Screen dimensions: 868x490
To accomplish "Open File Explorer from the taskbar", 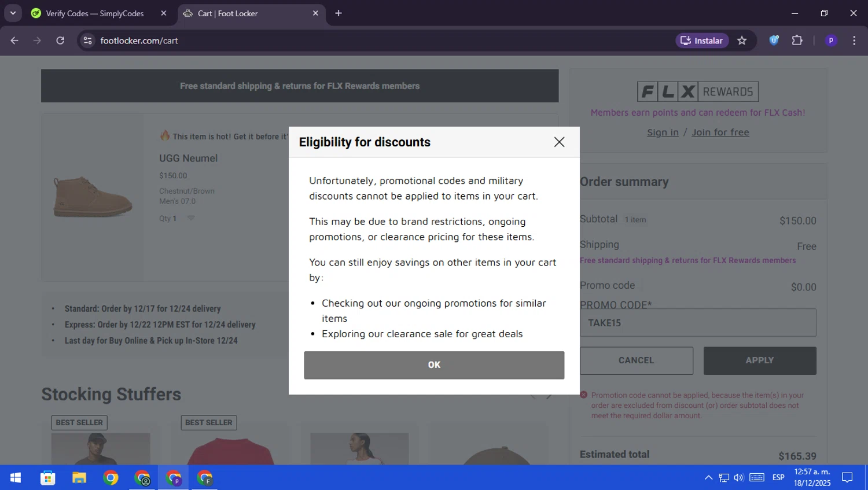I will [79, 478].
